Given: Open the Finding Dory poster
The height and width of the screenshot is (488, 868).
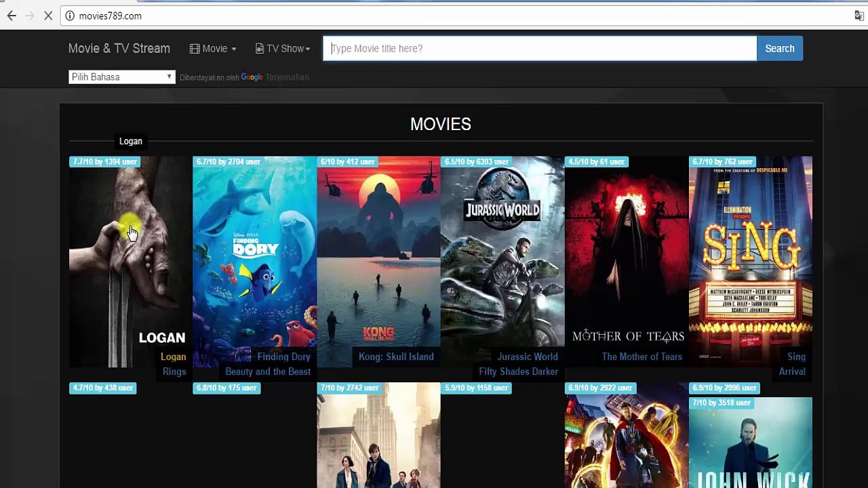Looking at the screenshot, I should coord(254,262).
